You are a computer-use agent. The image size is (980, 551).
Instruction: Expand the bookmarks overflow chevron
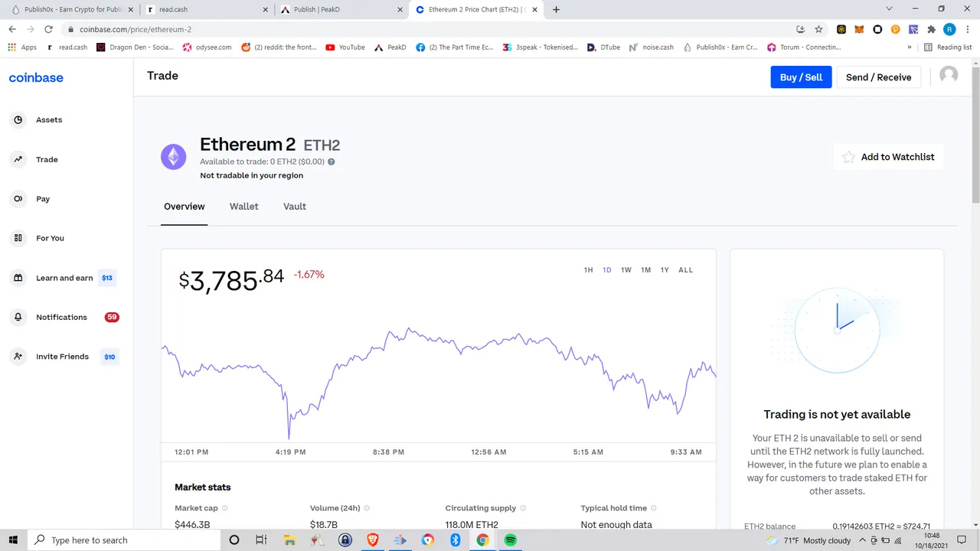pyautogui.click(x=910, y=47)
